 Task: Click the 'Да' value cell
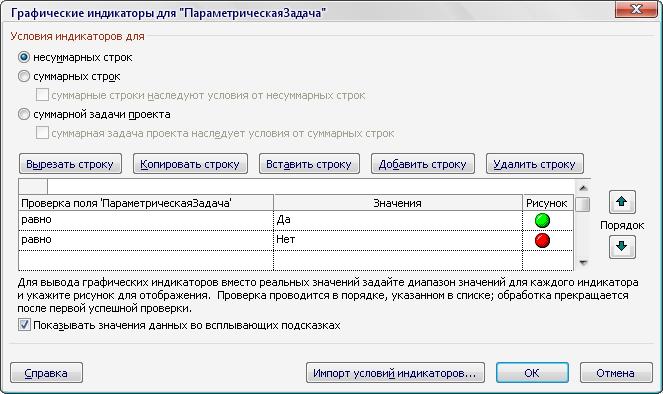tap(398, 220)
